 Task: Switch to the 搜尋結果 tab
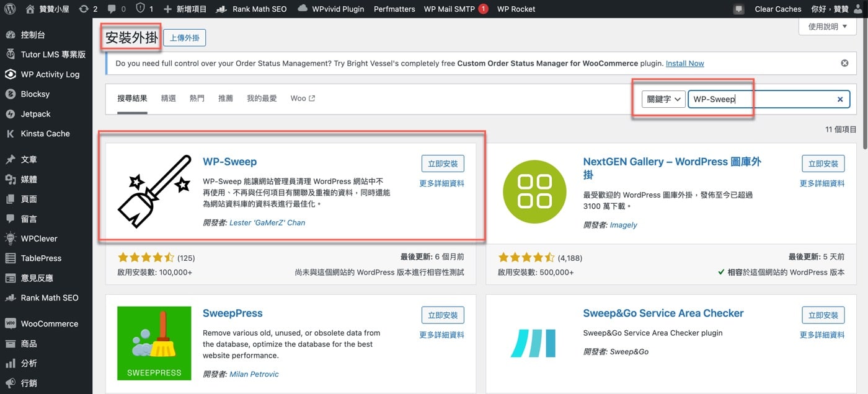[x=132, y=98]
